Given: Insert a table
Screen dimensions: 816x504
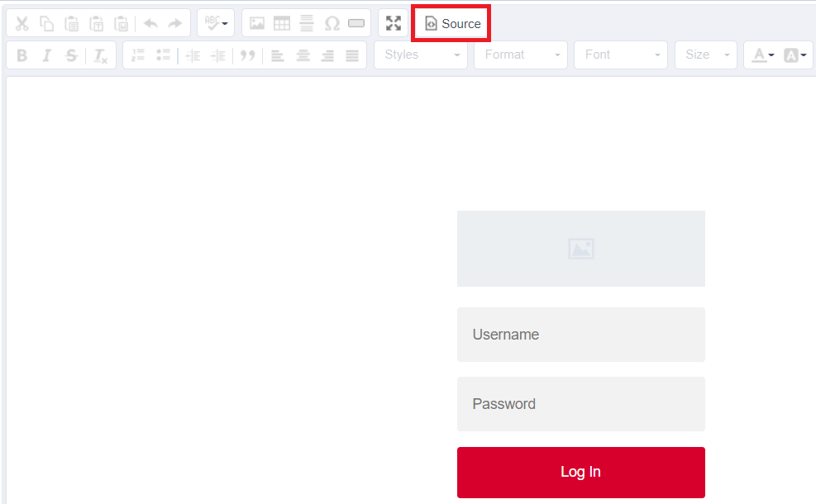Looking at the screenshot, I should [282, 23].
